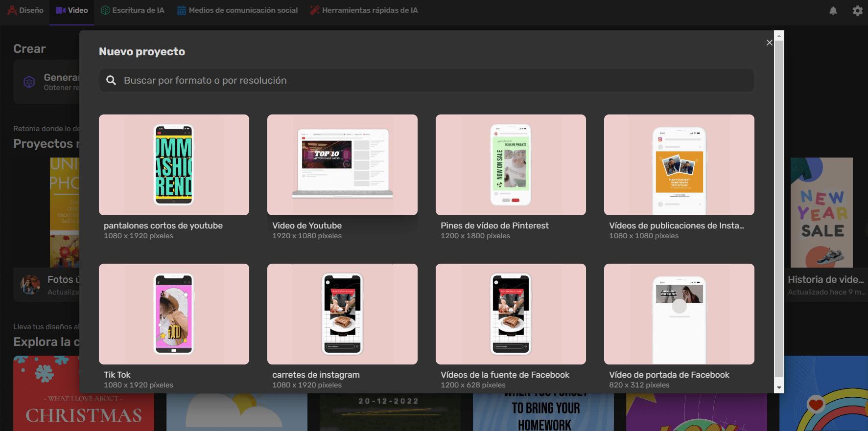
Task: Select the carretes de instagram thumbnail
Action: pyautogui.click(x=342, y=314)
